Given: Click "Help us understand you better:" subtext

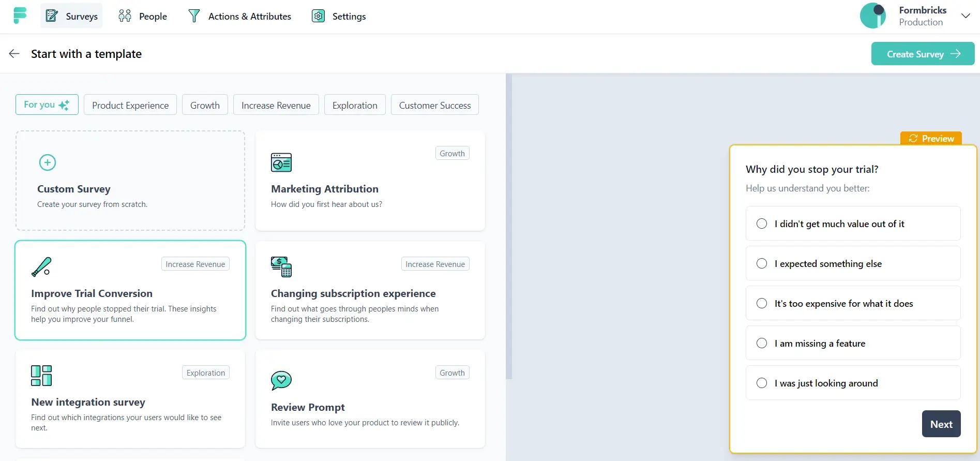Looking at the screenshot, I should point(807,188).
